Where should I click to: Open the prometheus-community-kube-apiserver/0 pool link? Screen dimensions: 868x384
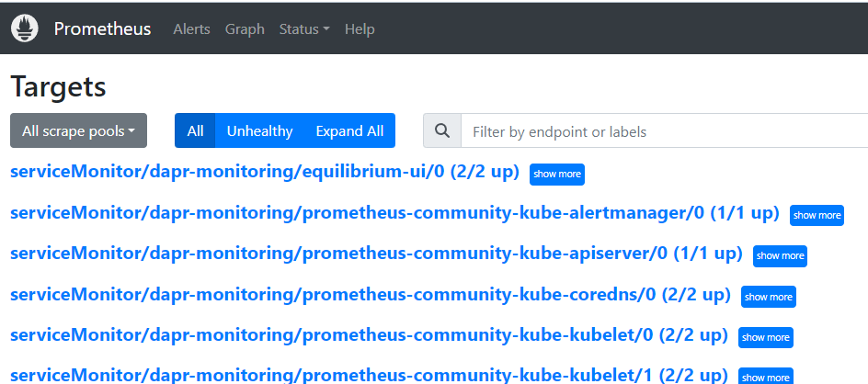point(376,254)
